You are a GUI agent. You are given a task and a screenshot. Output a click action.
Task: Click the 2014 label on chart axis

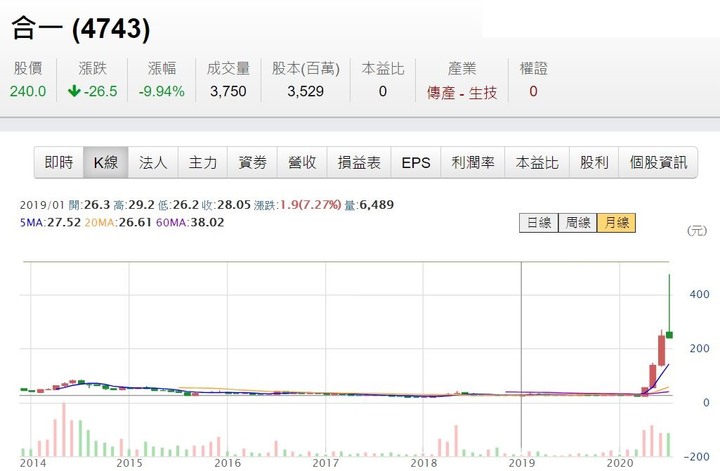[33, 463]
